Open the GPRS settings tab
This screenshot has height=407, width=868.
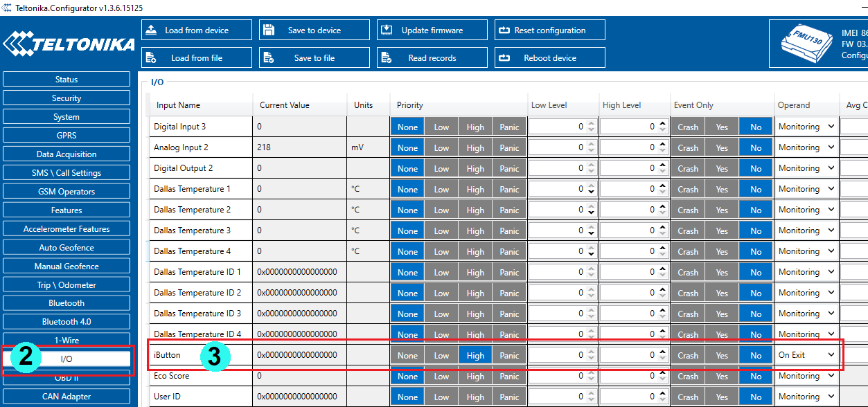pos(67,136)
